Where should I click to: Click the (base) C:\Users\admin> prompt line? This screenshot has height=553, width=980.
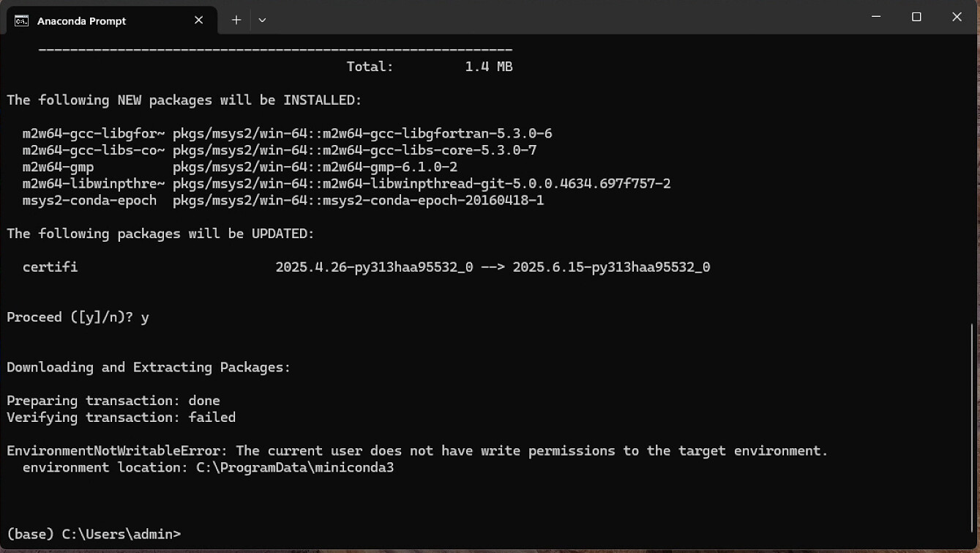click(x=93, y=534)
